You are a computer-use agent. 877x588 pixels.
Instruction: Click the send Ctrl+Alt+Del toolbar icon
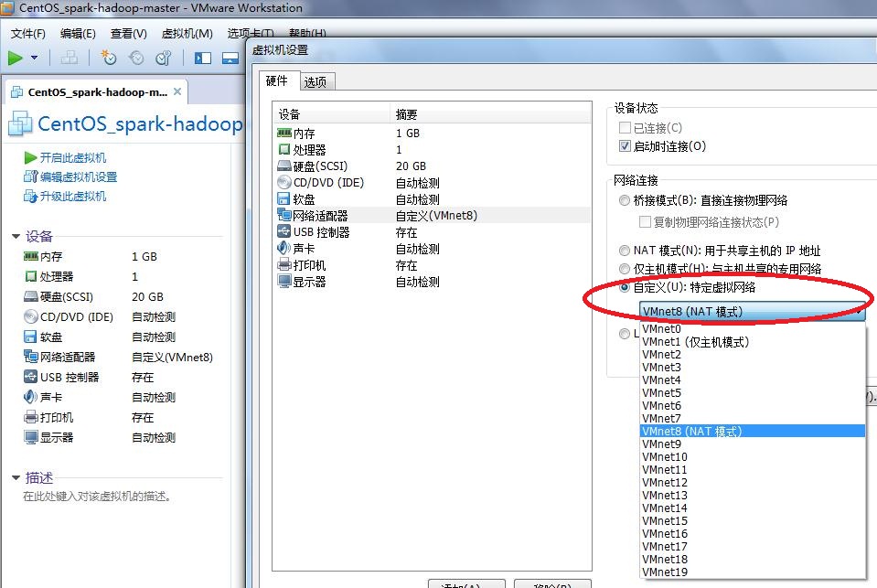click(69, 58)
